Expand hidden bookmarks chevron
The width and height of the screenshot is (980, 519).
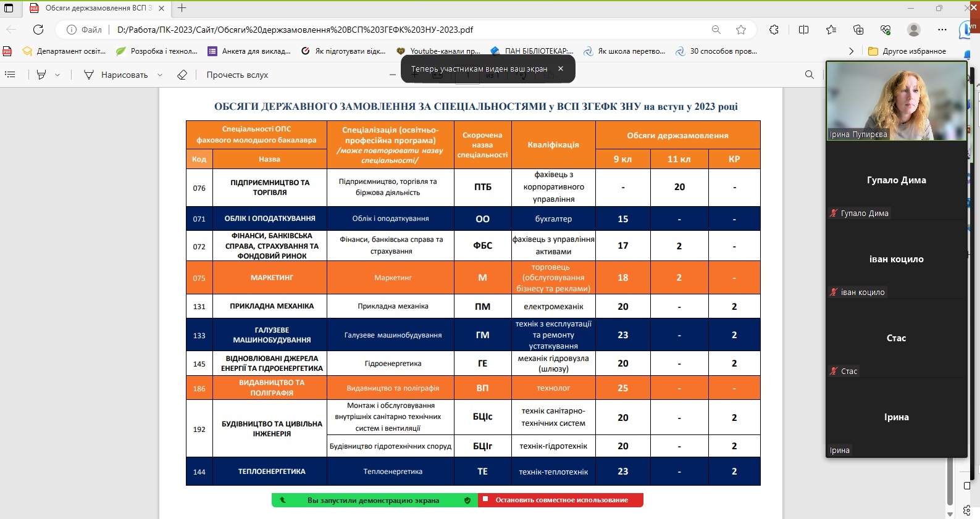pyautogui.click(x=852, y=51)
